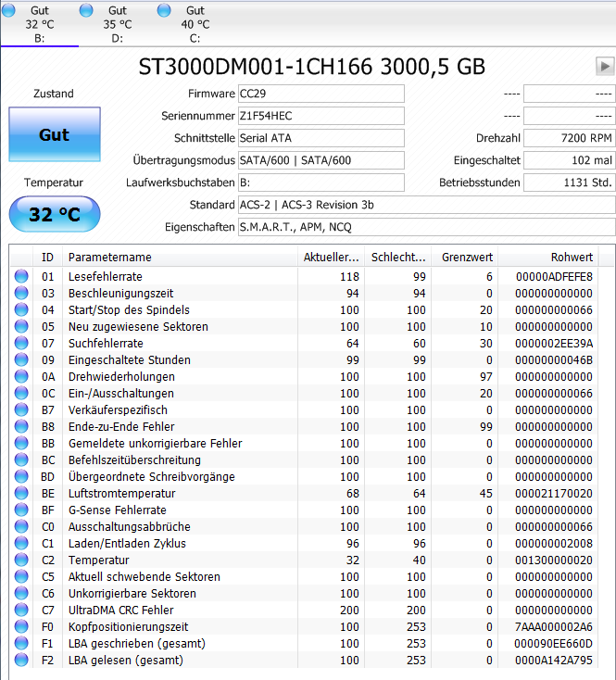Click the Standard field ACS-2 | ACS-3
Screen dimensions: 616x680
tap(426, 205)
